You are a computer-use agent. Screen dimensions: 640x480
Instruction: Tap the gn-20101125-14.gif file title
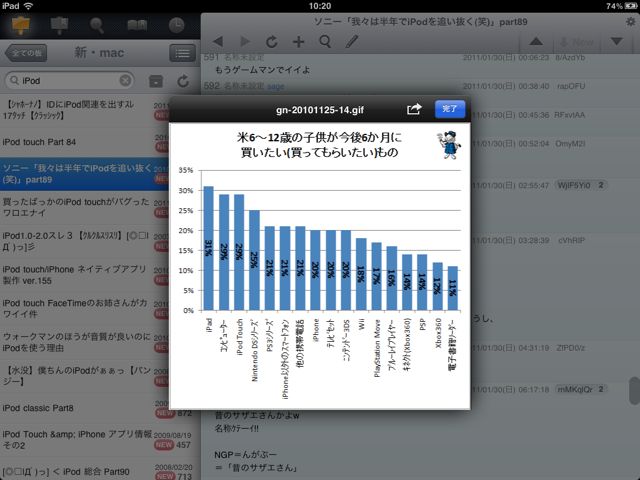pyautogui.click(x=320, y=110)
